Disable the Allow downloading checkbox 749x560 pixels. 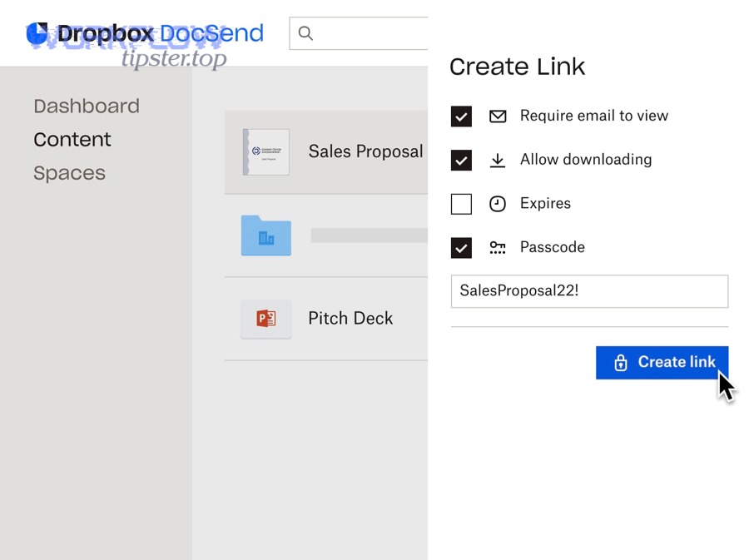pos(461,160)
